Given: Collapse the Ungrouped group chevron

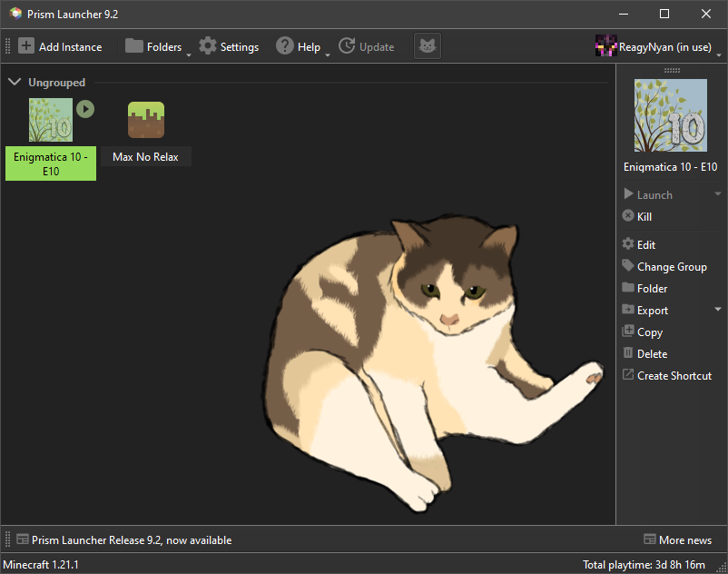Looking at the screenshot, I should click(x=15, y=83).
